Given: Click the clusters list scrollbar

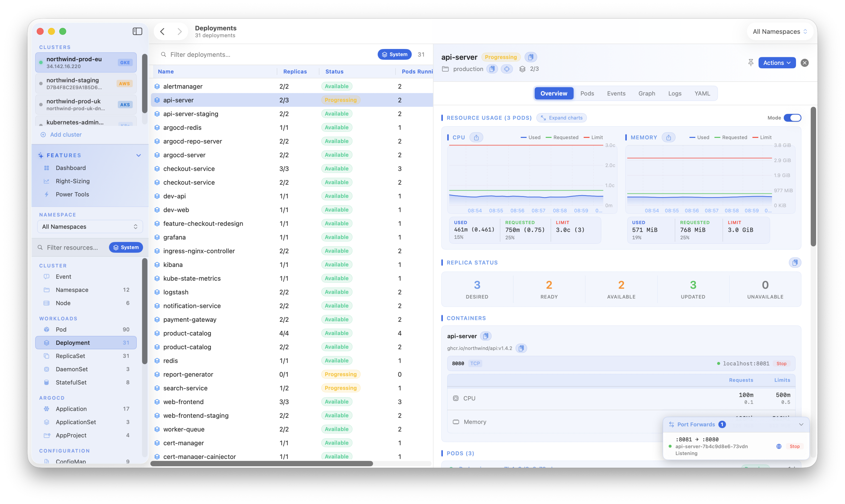Looking at the screenshot, I should (x=144, y=83).
